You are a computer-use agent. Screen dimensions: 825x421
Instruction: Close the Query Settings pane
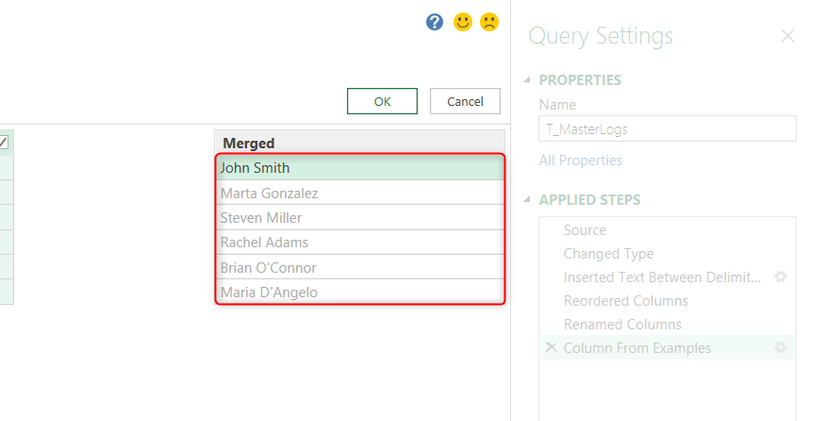pos(788,36)
